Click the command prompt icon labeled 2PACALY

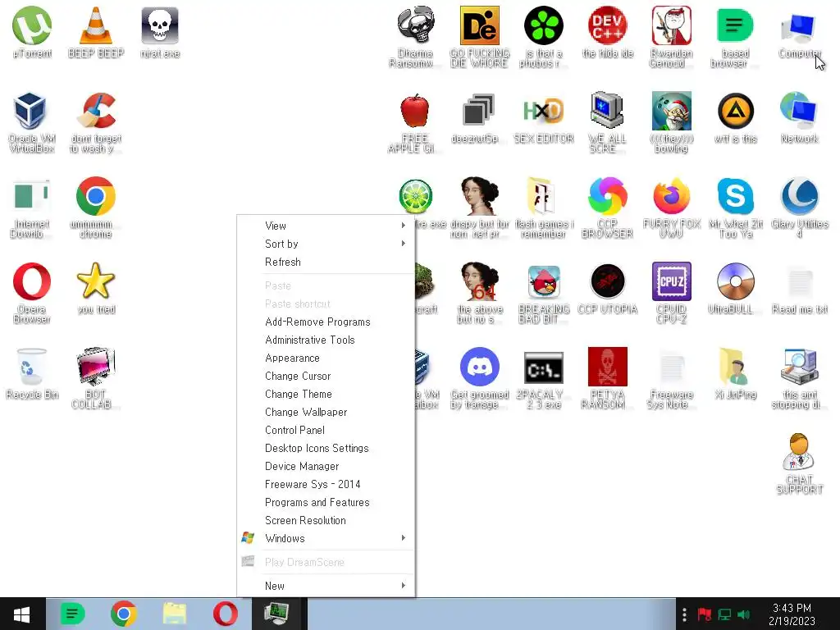coord(543,367)
